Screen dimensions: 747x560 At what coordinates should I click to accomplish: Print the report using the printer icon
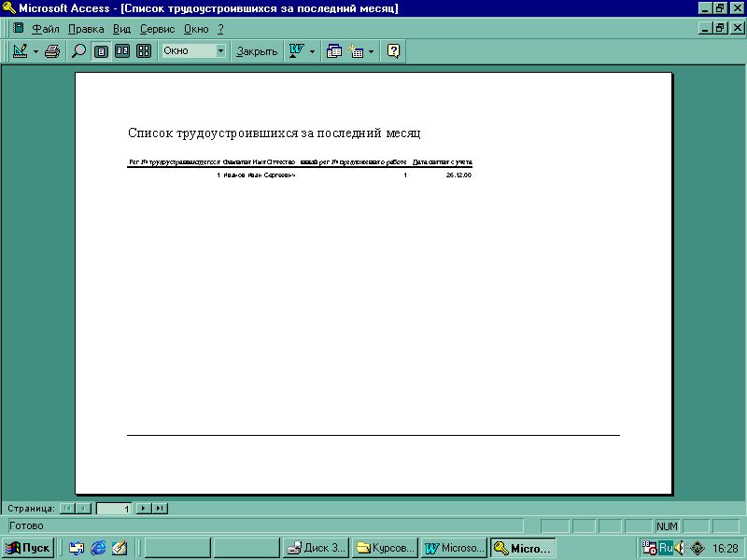tap(52, 51)
